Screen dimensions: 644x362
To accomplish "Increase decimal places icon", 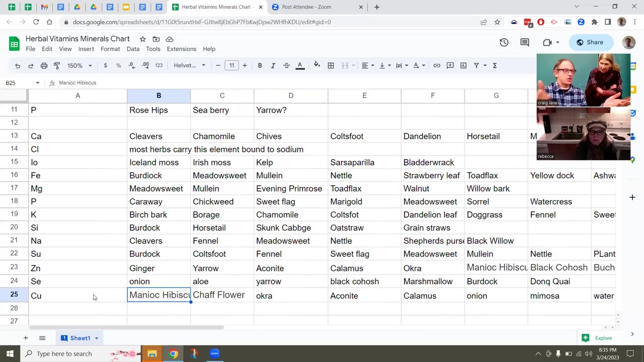I will [x=145, y=65].
